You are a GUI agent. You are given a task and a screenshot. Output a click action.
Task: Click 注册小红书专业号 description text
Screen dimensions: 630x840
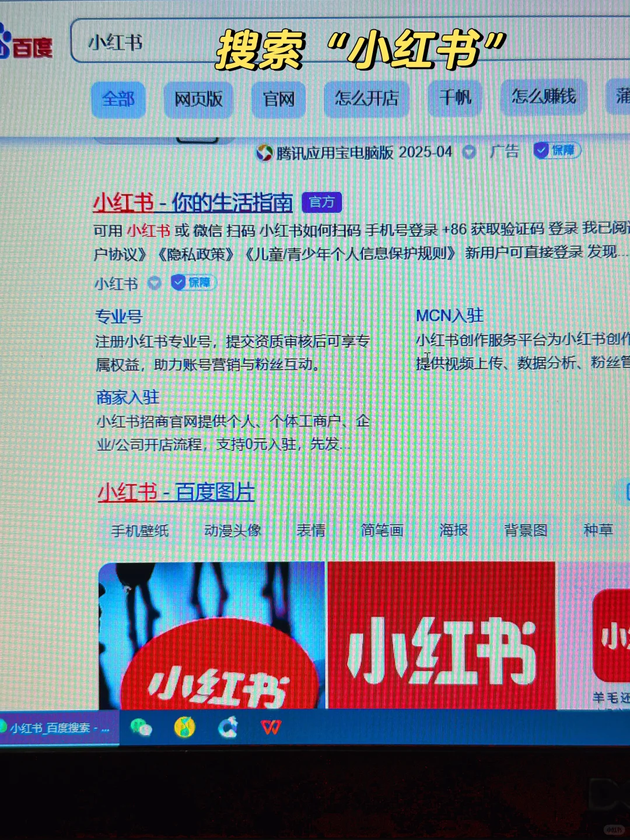click(x=232, y=353)
